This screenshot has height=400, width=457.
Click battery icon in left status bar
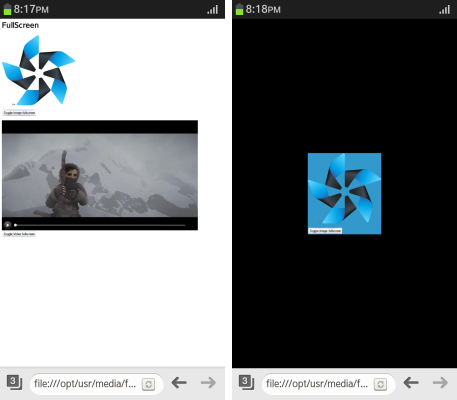tap(7, 9)
